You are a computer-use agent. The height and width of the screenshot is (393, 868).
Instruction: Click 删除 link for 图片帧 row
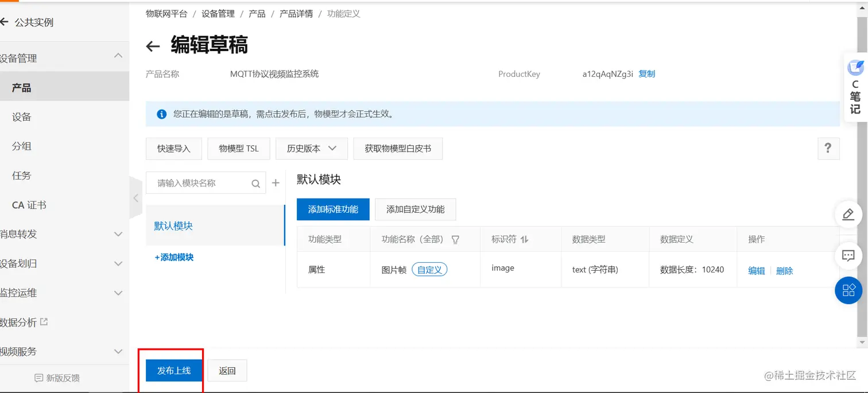784,271
